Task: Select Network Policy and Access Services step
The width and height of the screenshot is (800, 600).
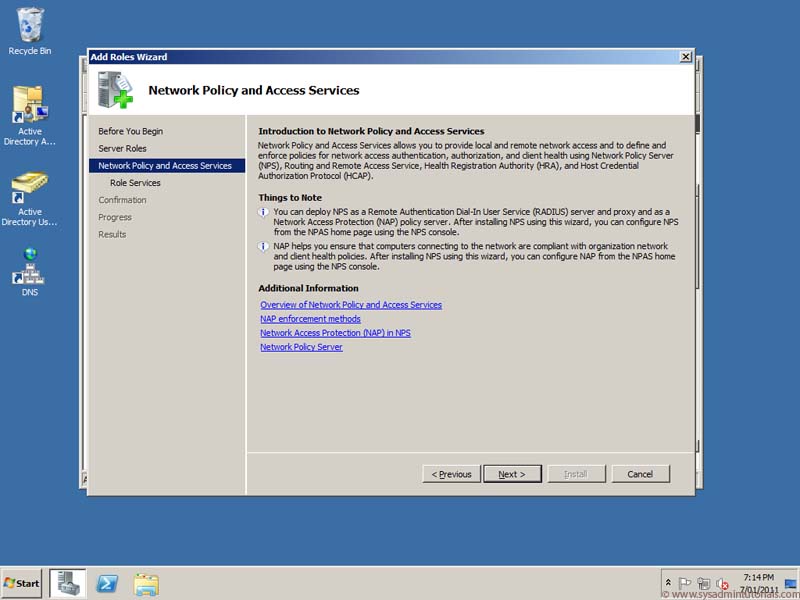Action: [x=167, y=165]
